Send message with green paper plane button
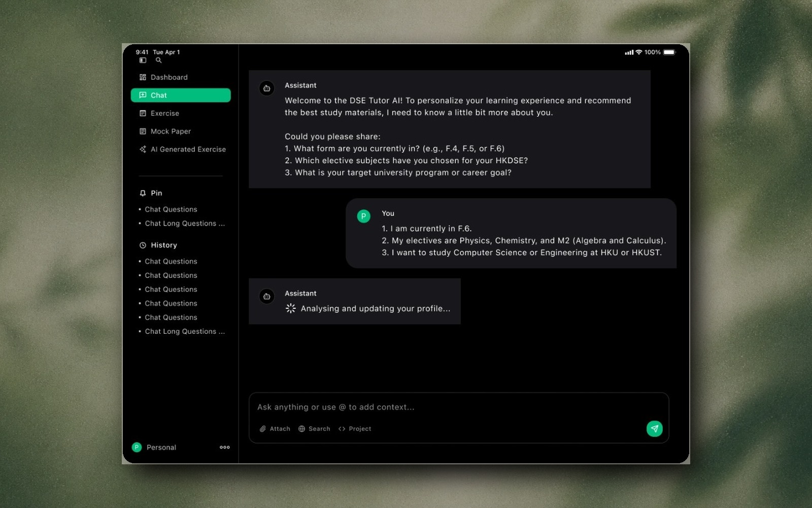This screenshot has height=508, width=812. coord(654,429)
